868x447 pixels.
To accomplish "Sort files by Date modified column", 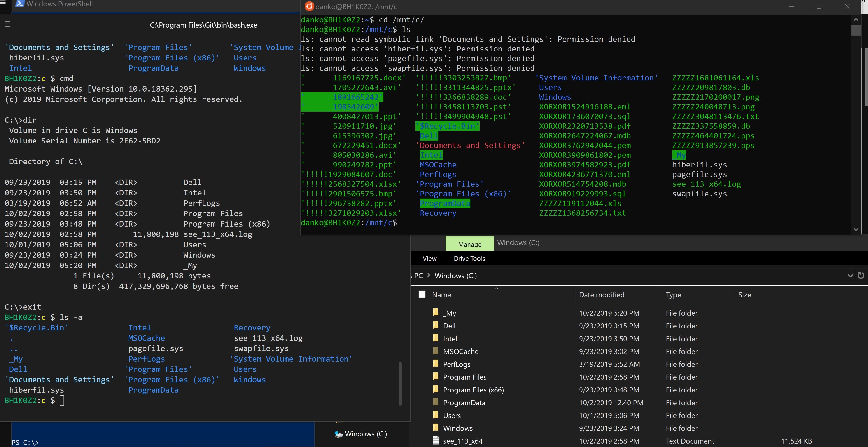I will [x=602, y=295].
